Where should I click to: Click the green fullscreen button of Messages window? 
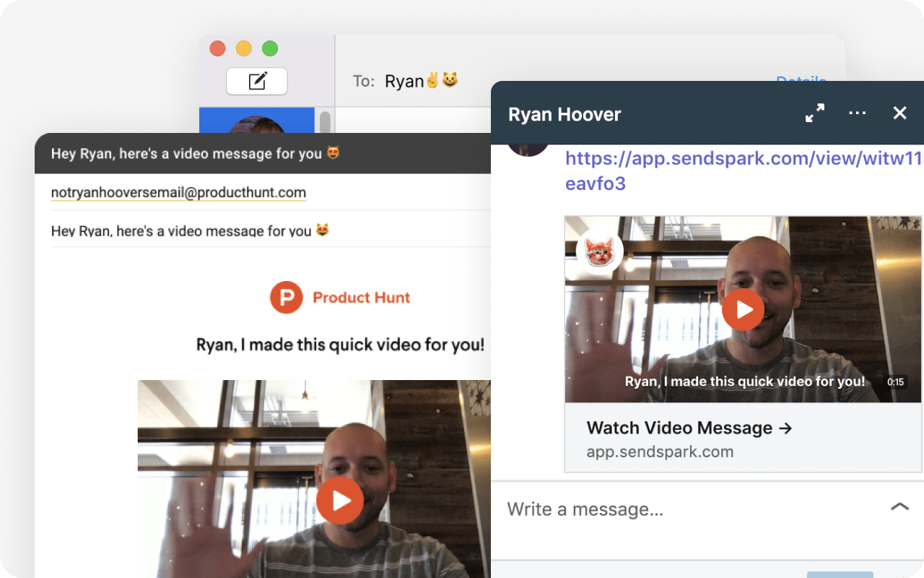[270, 48]
